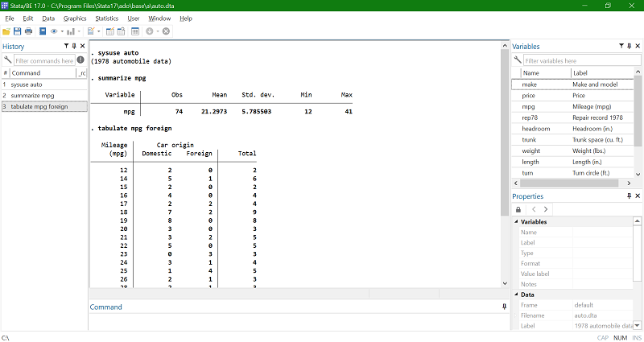Viewport: 644px width, 342px height.
Task: Toggle the lock icon in Properties panel
Action: tap(518, 209)
